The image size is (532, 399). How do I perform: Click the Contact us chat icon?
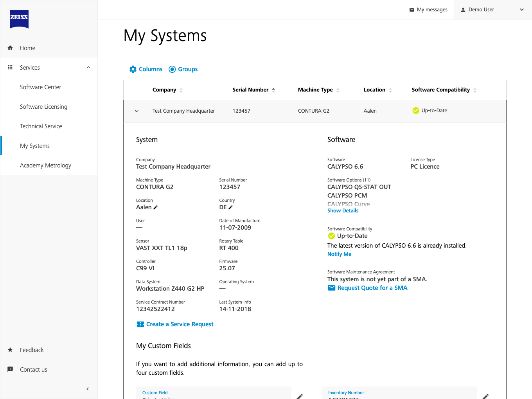(x=10, y=369)
